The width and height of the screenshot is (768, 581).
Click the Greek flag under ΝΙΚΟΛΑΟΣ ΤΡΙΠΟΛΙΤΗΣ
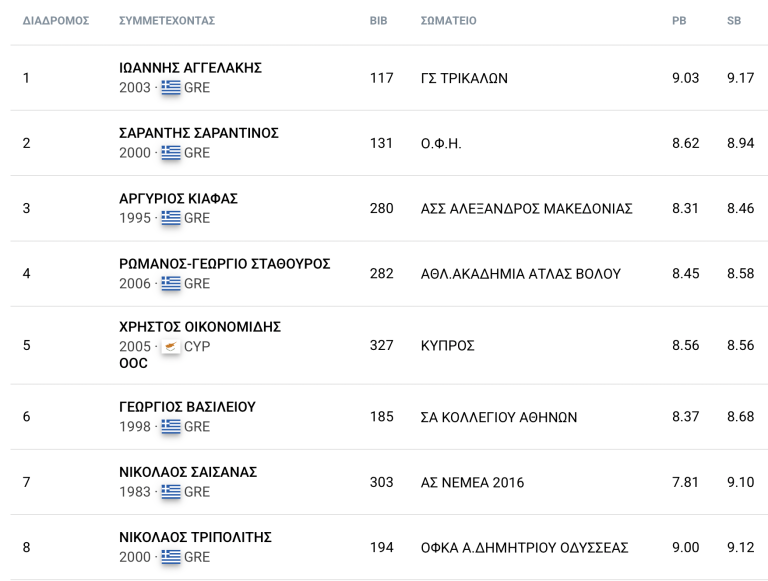click(171, 557)
